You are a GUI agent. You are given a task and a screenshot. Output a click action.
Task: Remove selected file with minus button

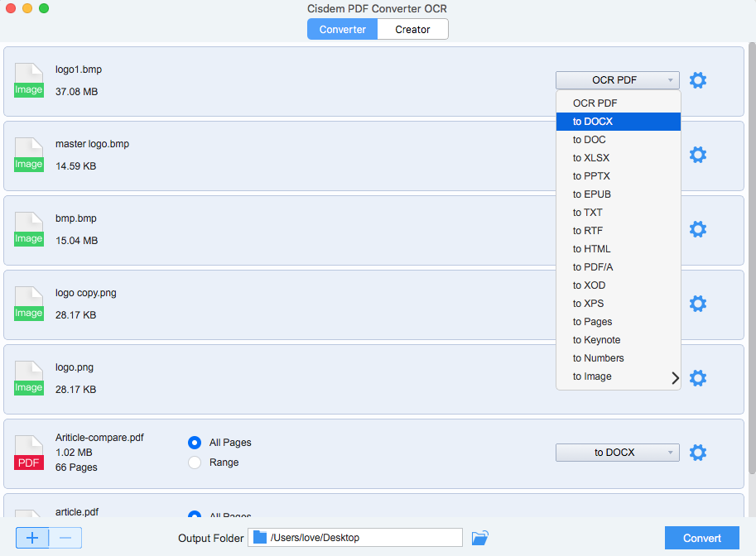(x=65, y=538)
